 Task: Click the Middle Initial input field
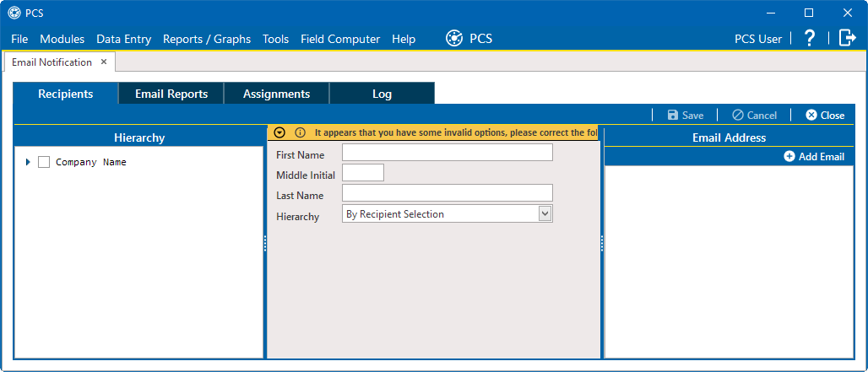363,172
